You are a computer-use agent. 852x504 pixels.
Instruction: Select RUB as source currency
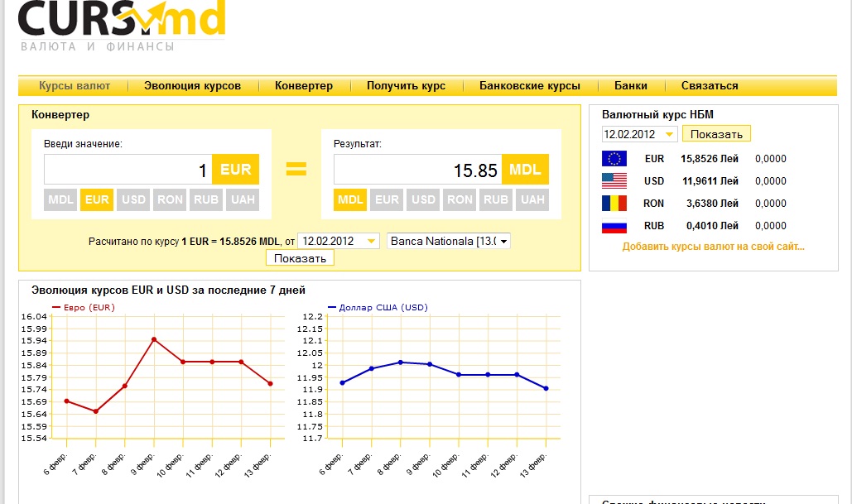tap(206, 199)
